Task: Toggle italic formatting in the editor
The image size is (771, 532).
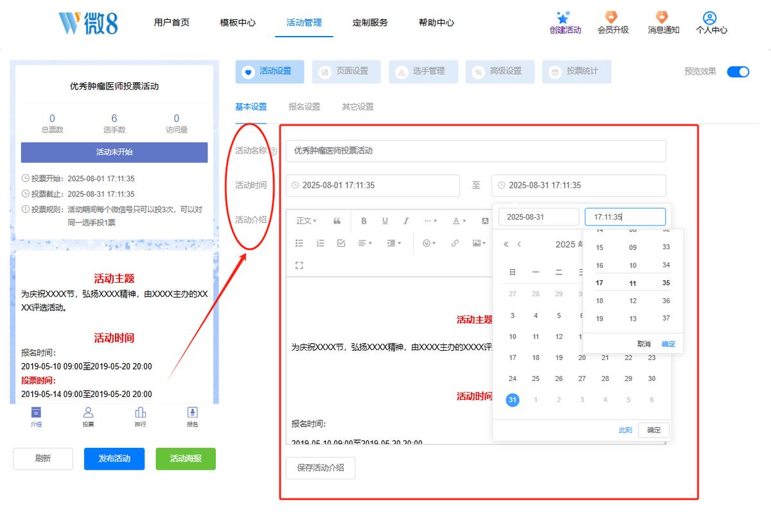Action: pyautogui.click(x=406, y=221)
